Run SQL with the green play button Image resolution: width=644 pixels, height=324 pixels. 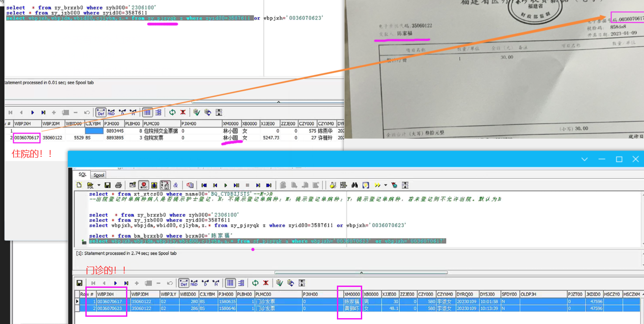click(225, 185)
